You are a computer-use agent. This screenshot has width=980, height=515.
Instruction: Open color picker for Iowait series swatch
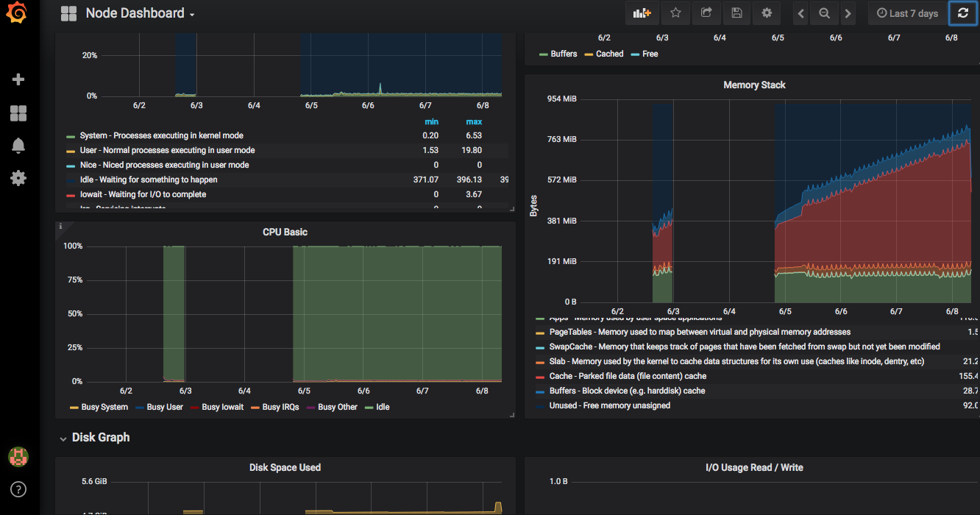coord(71,195)
